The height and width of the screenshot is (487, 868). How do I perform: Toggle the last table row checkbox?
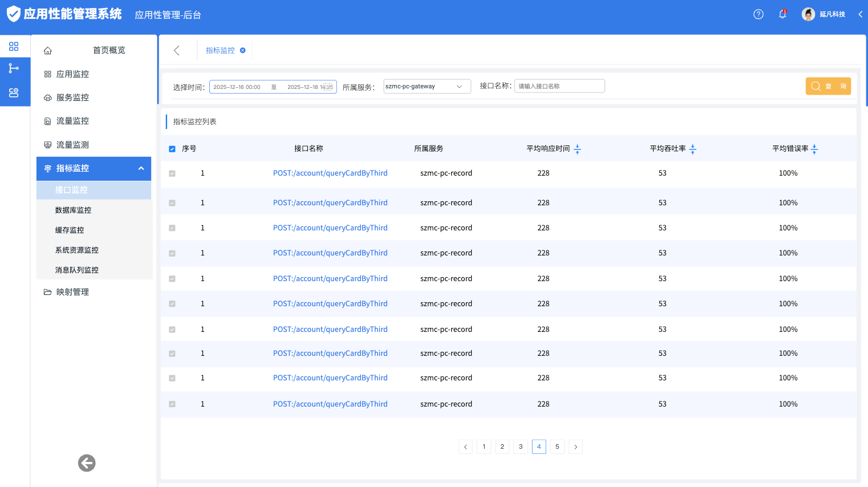[x=172, y=404]
